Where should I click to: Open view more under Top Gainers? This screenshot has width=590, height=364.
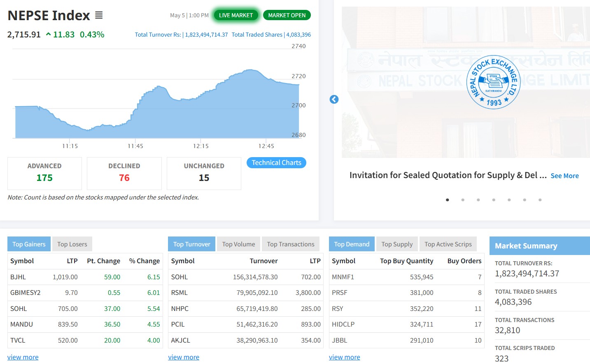coord(23,357)
